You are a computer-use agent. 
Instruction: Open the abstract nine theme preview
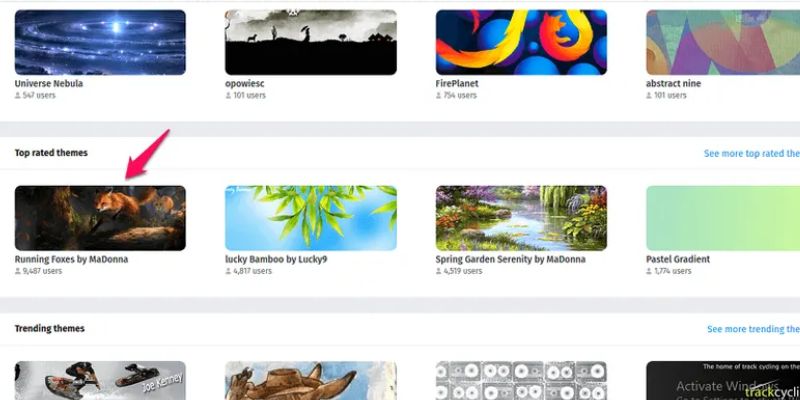(x=723, y=42)
